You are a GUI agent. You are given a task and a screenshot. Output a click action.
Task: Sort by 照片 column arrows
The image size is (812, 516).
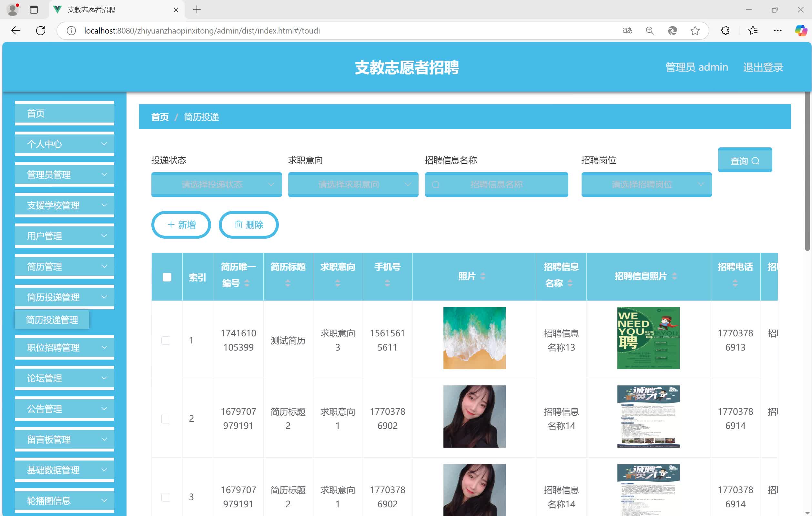483,276
